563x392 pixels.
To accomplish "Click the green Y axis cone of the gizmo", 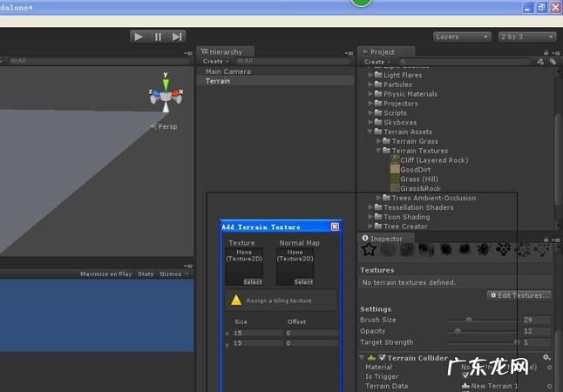I will click(166, 84).
